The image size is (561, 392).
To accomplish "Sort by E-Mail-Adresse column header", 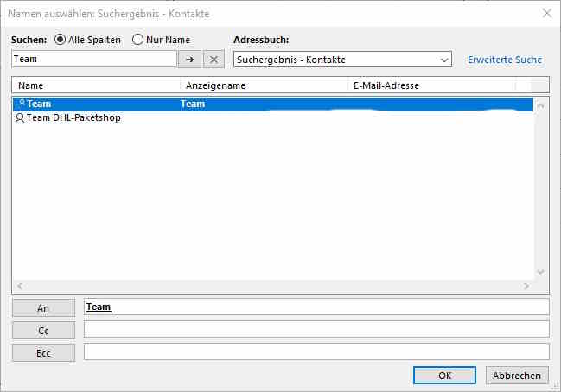I will pos(430,85).
